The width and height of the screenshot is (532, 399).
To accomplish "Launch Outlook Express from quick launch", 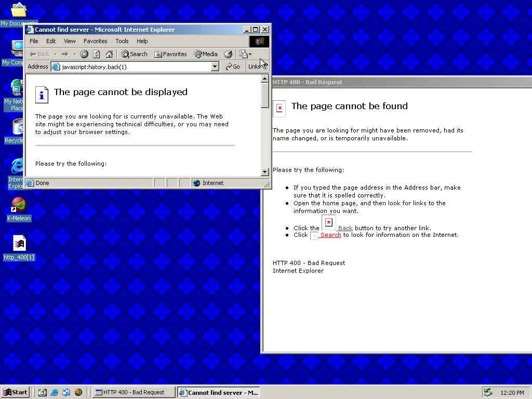I will (66, 393).
